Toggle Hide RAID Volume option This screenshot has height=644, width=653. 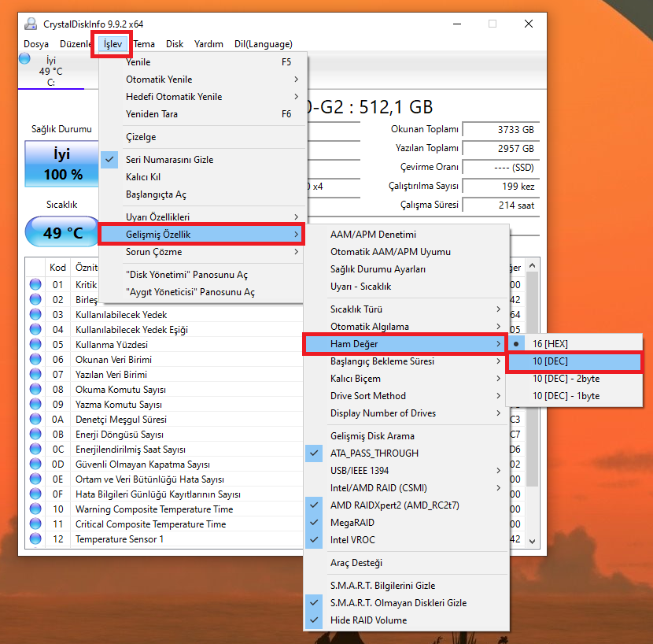click(407, 620)
